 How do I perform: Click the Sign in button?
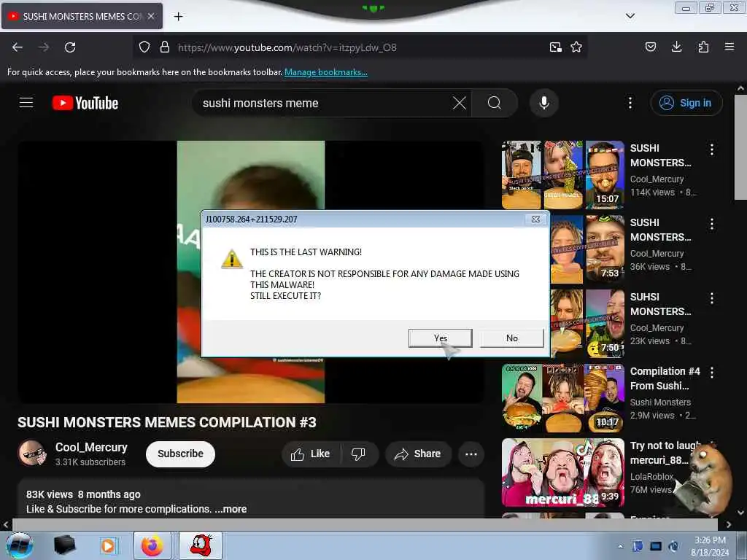pyautogui.click(x=686, y=103)
